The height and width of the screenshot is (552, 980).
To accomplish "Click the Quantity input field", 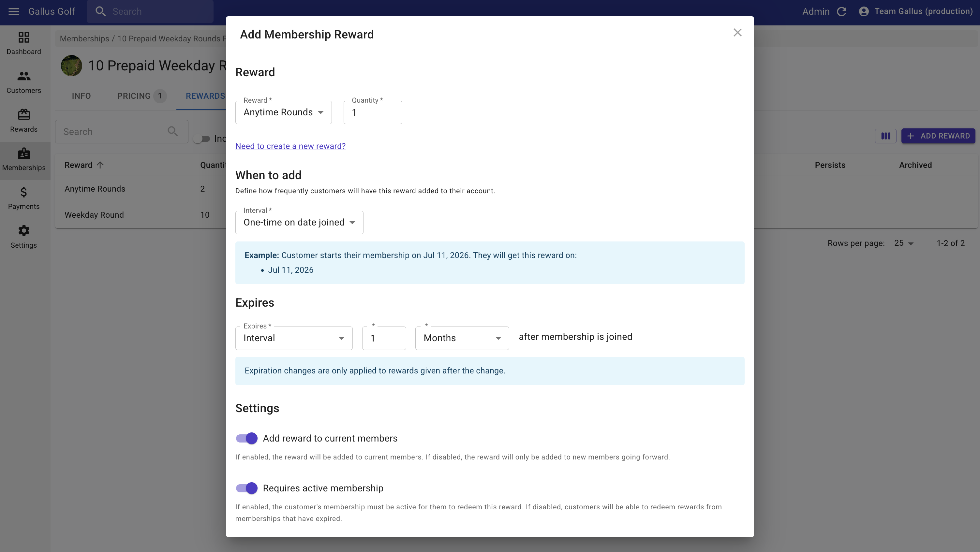I will 372,112.
